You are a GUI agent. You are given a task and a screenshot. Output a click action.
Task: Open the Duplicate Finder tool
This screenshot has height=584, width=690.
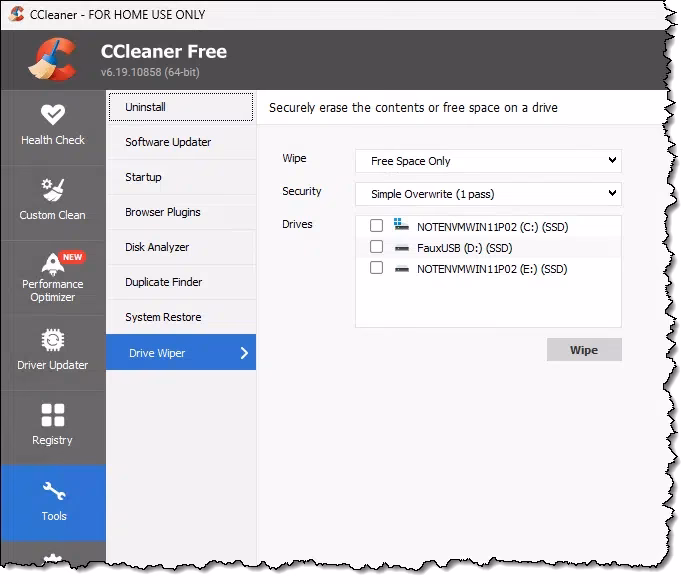(x=181, y=282)
